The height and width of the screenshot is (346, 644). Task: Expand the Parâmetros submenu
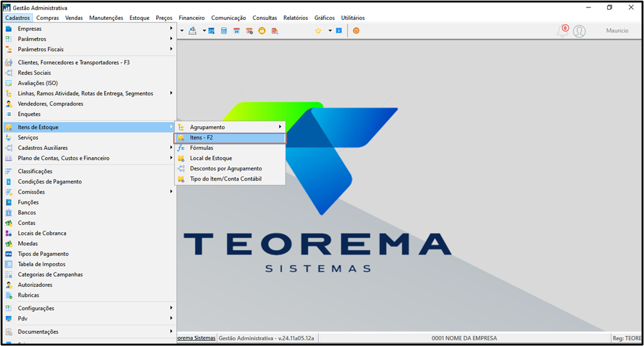tap(171, 39)
